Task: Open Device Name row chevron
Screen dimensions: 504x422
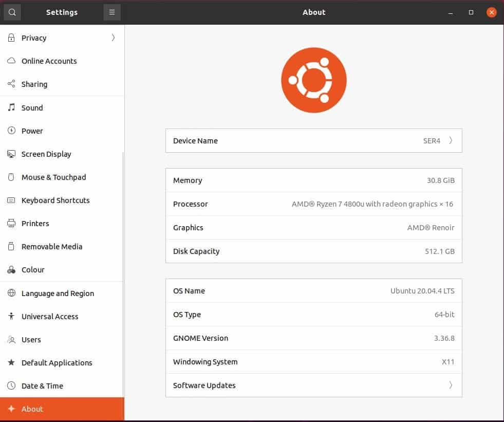Action: tap(451, 141)
